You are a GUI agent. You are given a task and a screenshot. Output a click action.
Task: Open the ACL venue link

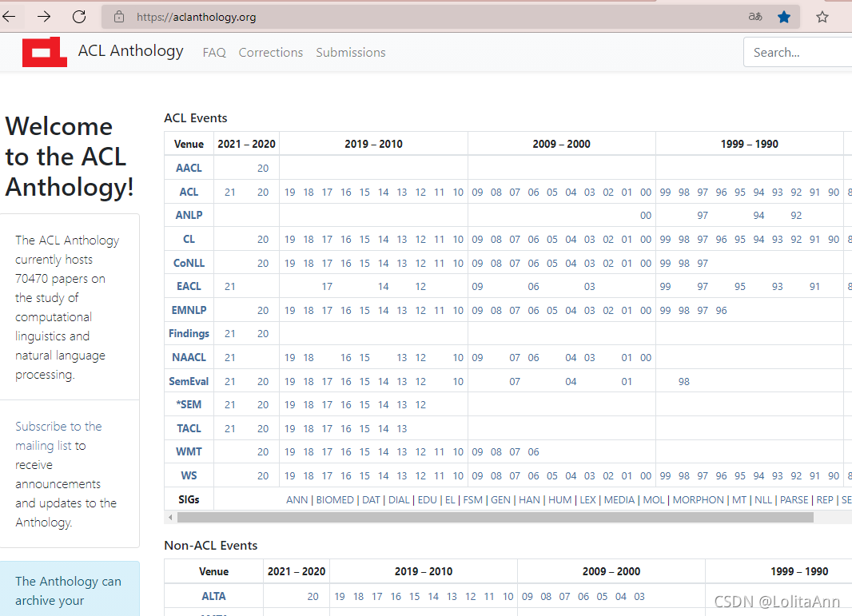[x=189, y=192]
